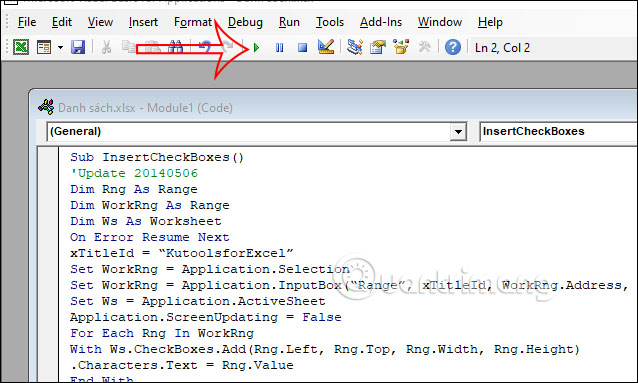Click the 'Update 20140506 comment line
The image size is (638, 383).
(134, 173)
